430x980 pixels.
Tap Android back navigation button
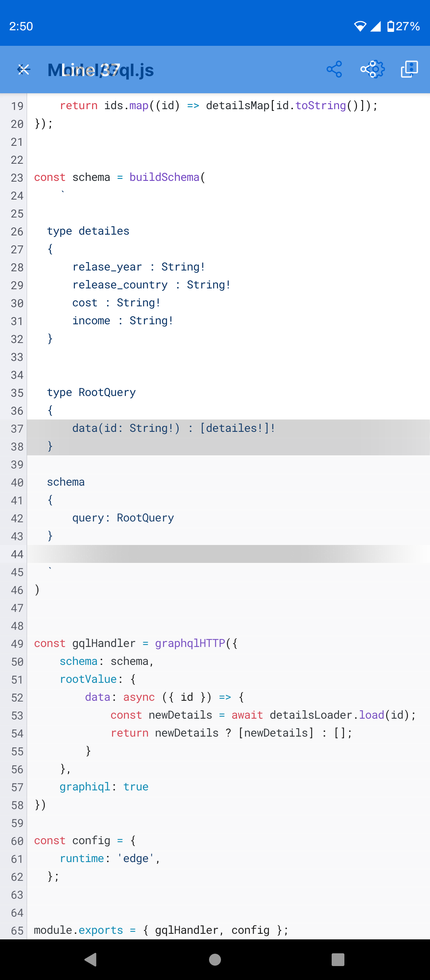(91, 960)
